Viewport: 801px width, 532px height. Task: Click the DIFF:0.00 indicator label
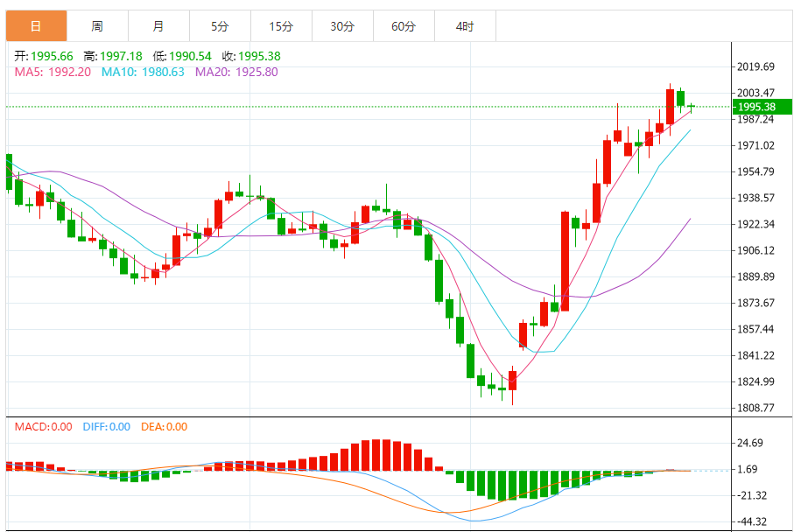pos(107,427)
